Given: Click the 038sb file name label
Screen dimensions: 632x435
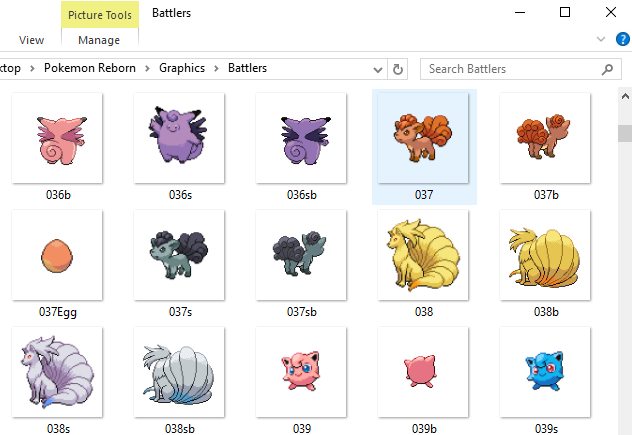Looking at the screenshot, I should click(x=180, y=429).
